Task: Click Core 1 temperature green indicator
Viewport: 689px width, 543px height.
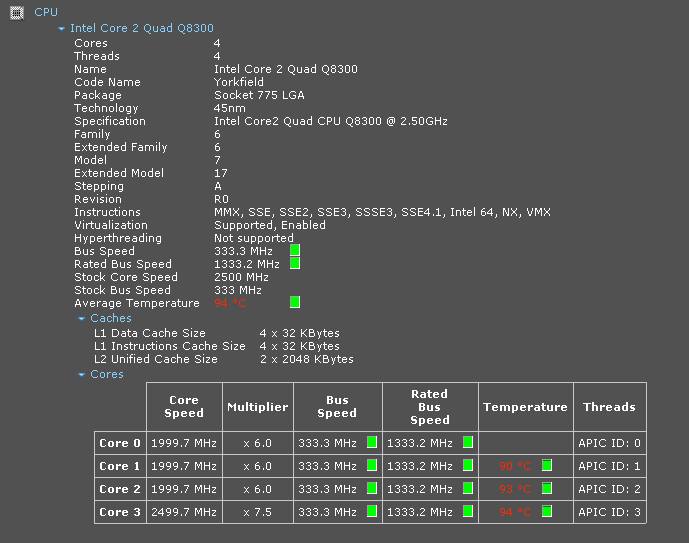Action: 547,465
